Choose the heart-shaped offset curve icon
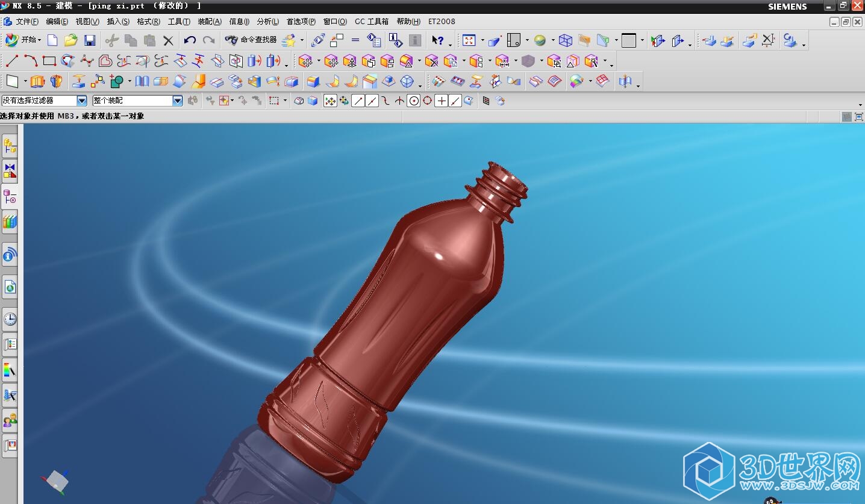 [105, 61]
